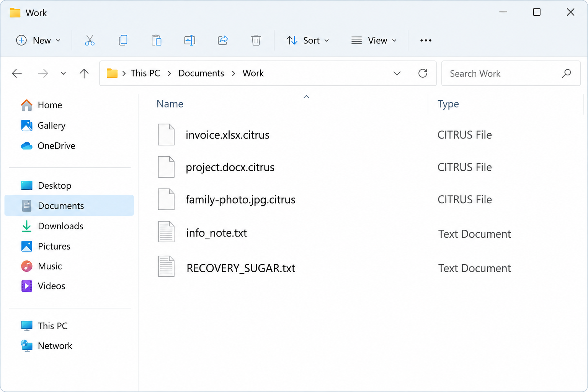
Task: Open Home in the navigation pane
Action: click(69, 105)
